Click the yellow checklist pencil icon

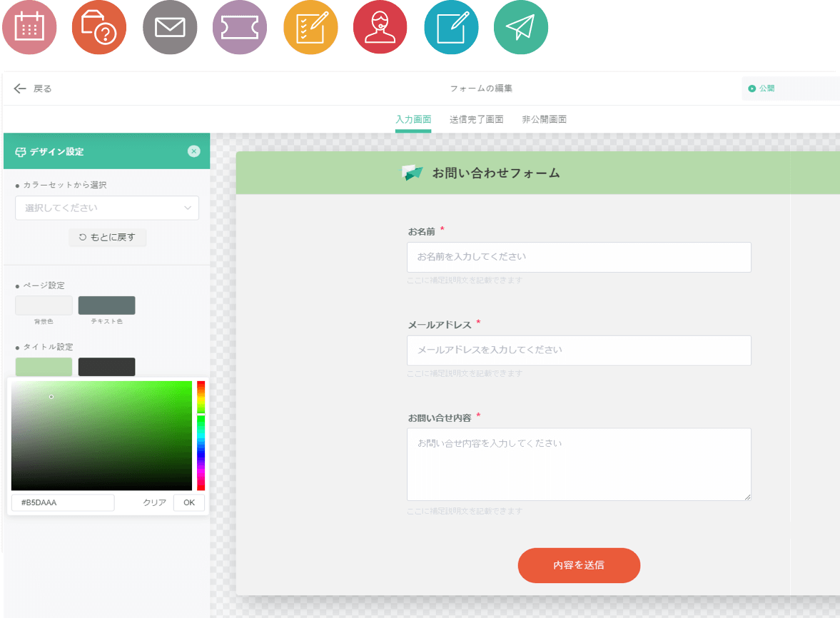click(310, 28)
